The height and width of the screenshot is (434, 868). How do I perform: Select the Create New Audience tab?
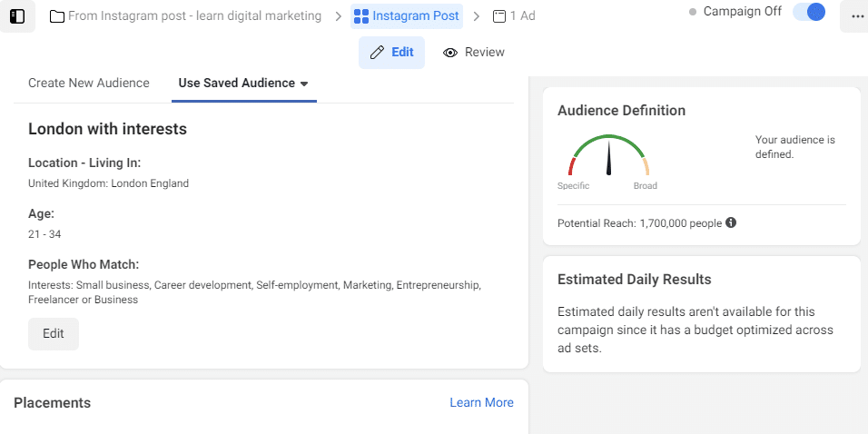click(x=89, y=83)
